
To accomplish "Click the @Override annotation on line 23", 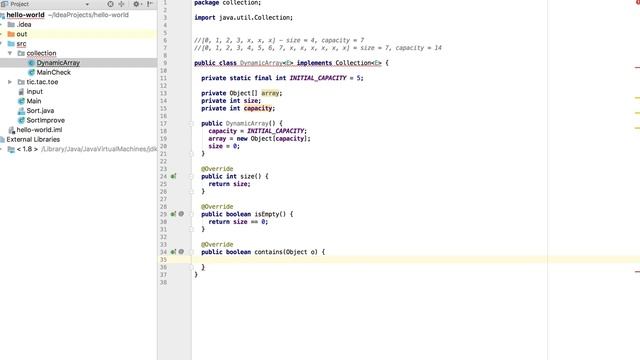I will (x=217, y=169).
